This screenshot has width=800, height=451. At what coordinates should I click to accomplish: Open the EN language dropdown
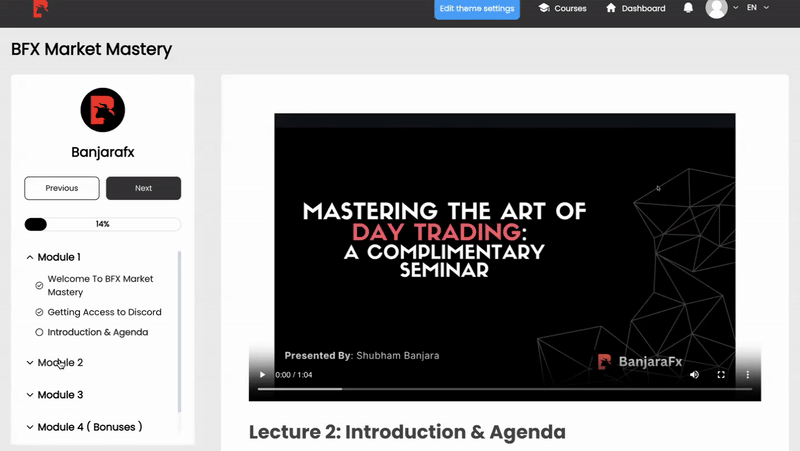(758, 8)
